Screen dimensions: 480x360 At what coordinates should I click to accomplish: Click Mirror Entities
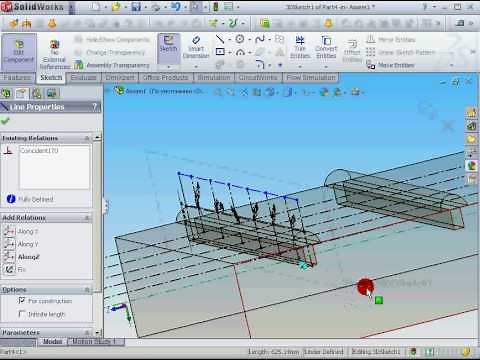coord(391,40)
